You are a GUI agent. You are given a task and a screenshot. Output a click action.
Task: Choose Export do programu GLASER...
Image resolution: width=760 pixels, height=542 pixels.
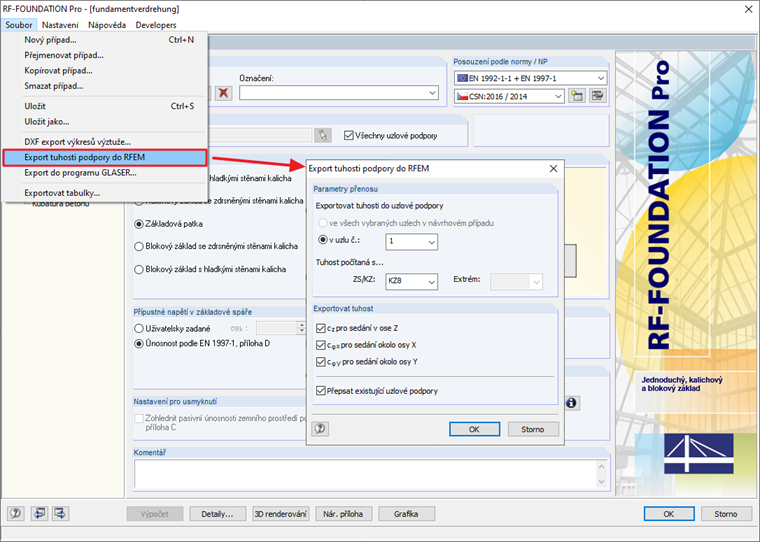(105, 173)
